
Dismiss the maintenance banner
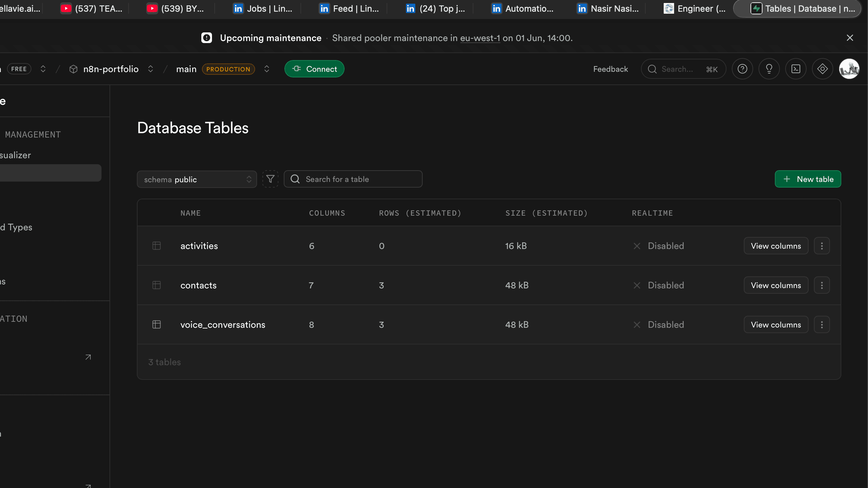coord(850,38)
